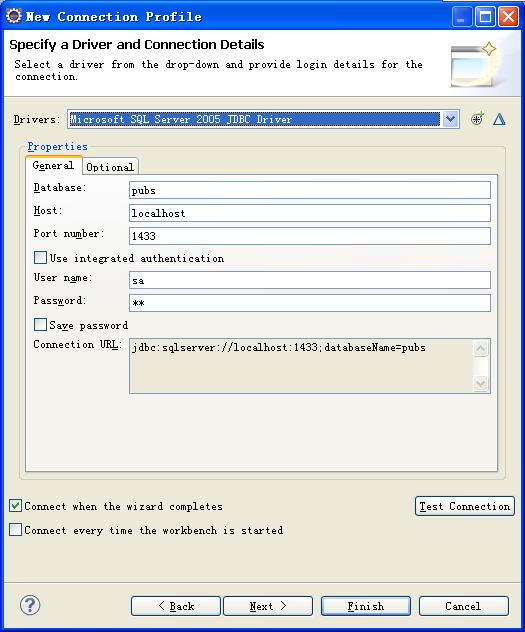Click the Test Connection button
The height and width of the screenshot is (632, 525).
[x=465, y=506]
